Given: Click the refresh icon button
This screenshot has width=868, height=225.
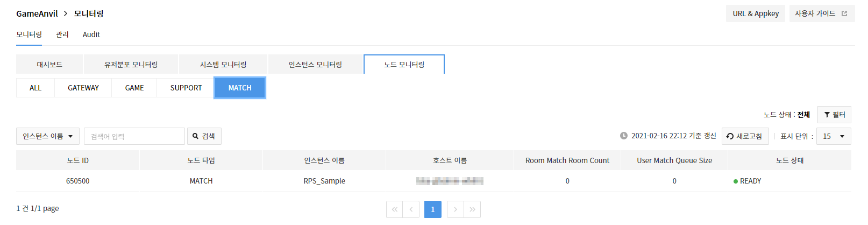Looking at the screenshot, I should point(745,136).
